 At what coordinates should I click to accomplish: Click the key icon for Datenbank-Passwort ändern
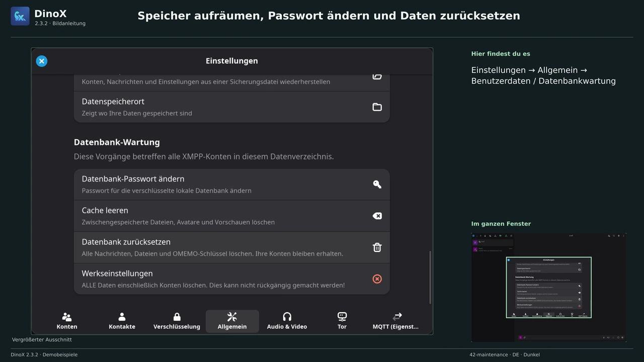pos(377,185)
